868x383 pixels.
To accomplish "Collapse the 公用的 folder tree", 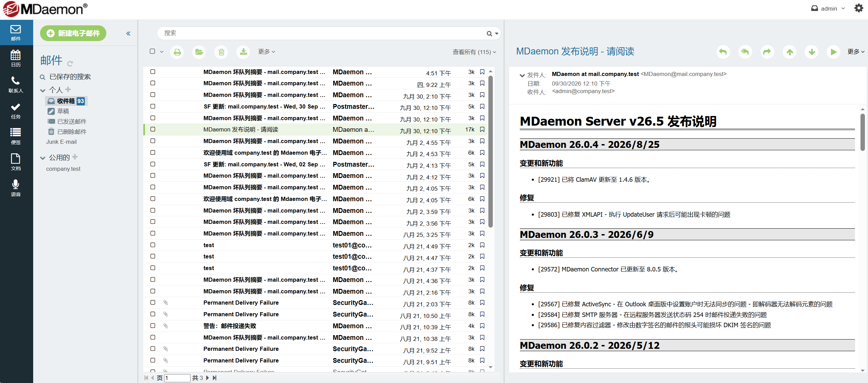I will click(43, 158).
